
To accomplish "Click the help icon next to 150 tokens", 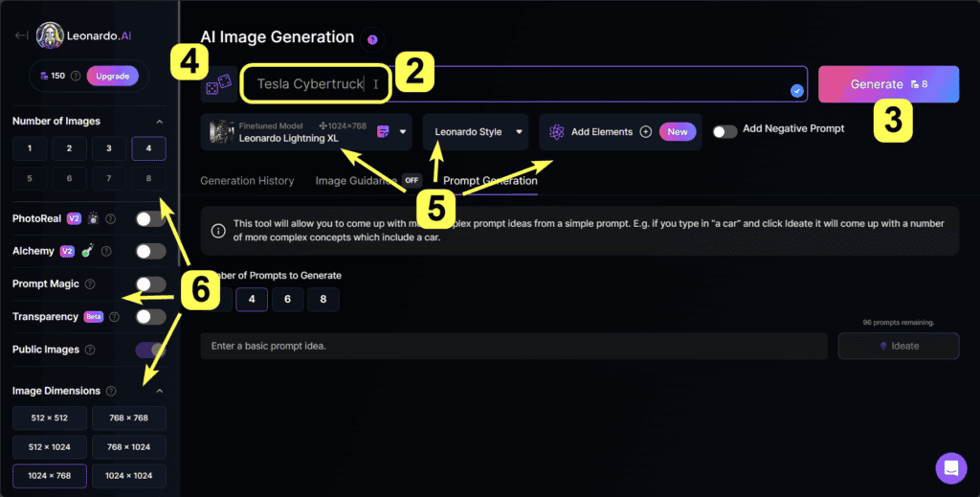I will pos(76,76).
